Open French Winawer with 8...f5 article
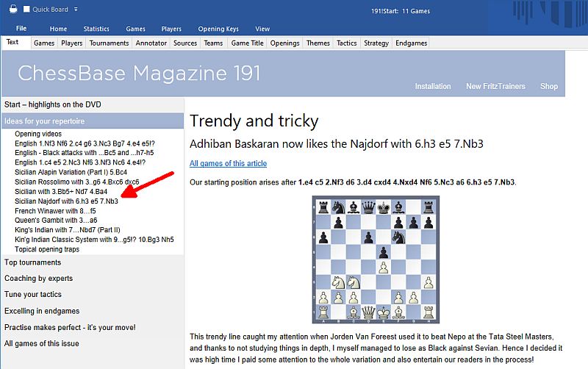The width and height of the screenshot is (588, 369). tap(55, 211)
